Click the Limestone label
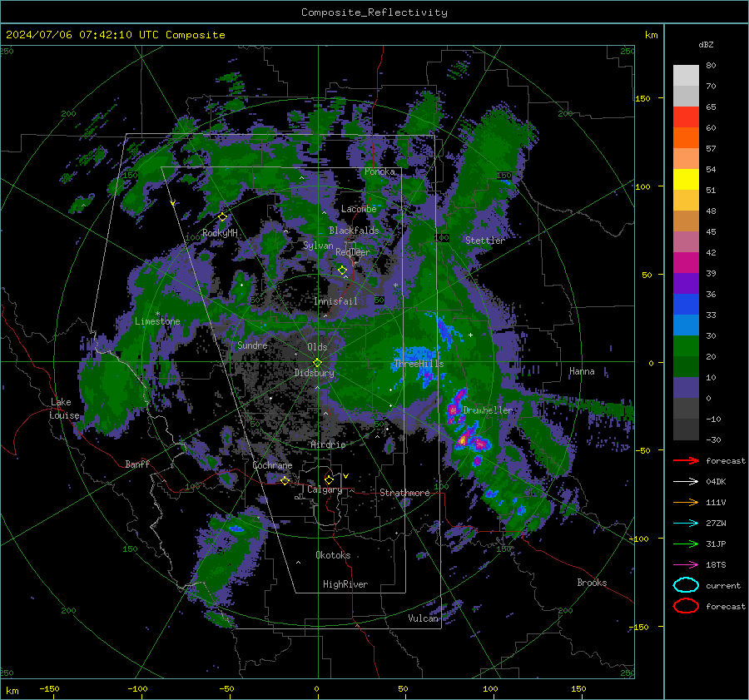Screen dimensions: 749x700 pos(157,321)
